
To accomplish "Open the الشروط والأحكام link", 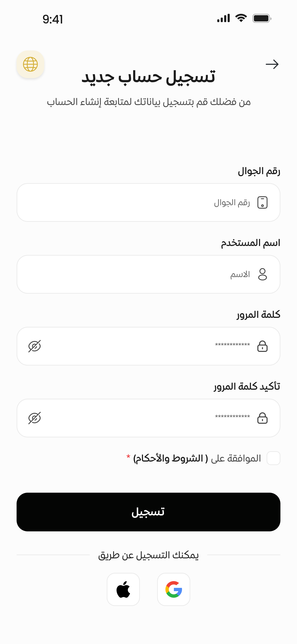I will (x=170, y=458).
